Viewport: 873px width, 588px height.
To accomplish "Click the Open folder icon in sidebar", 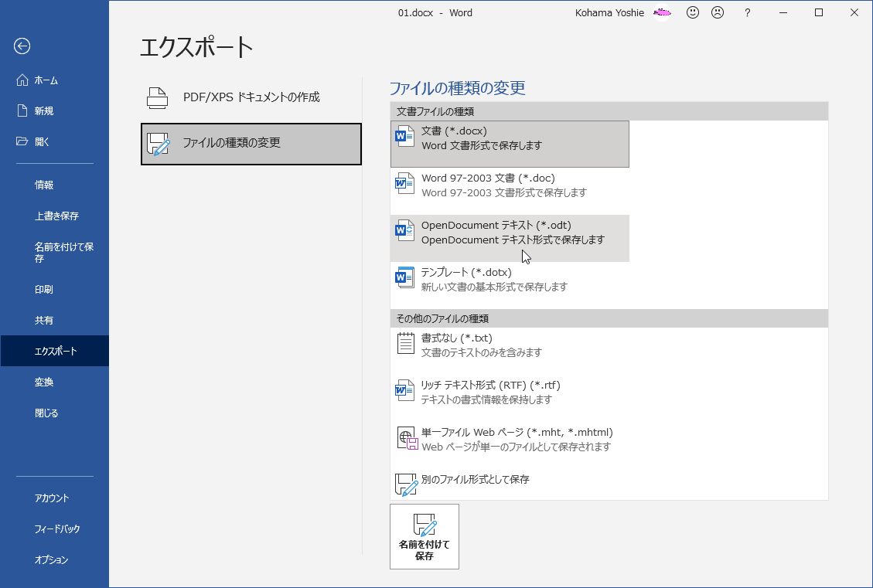I will [22, 141].
